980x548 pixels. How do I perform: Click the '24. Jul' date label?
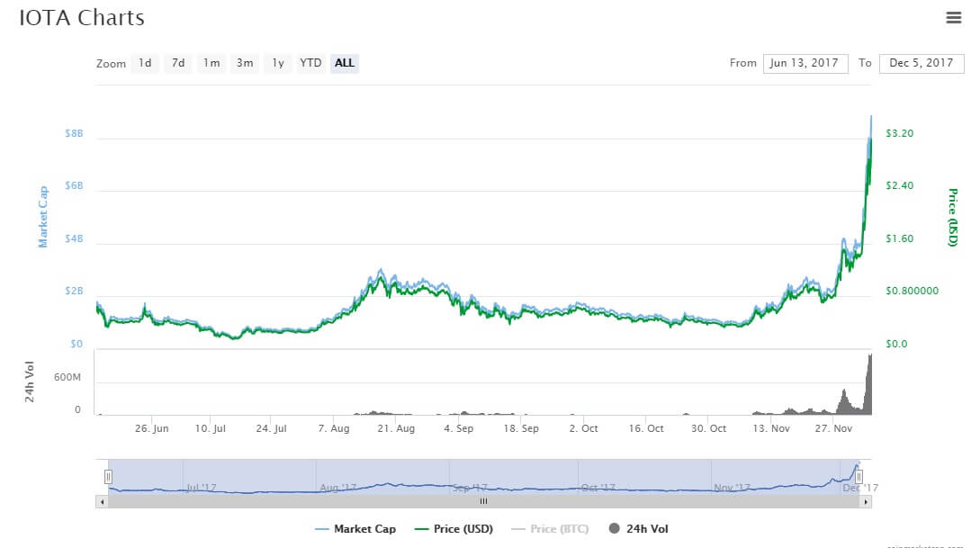271,428
